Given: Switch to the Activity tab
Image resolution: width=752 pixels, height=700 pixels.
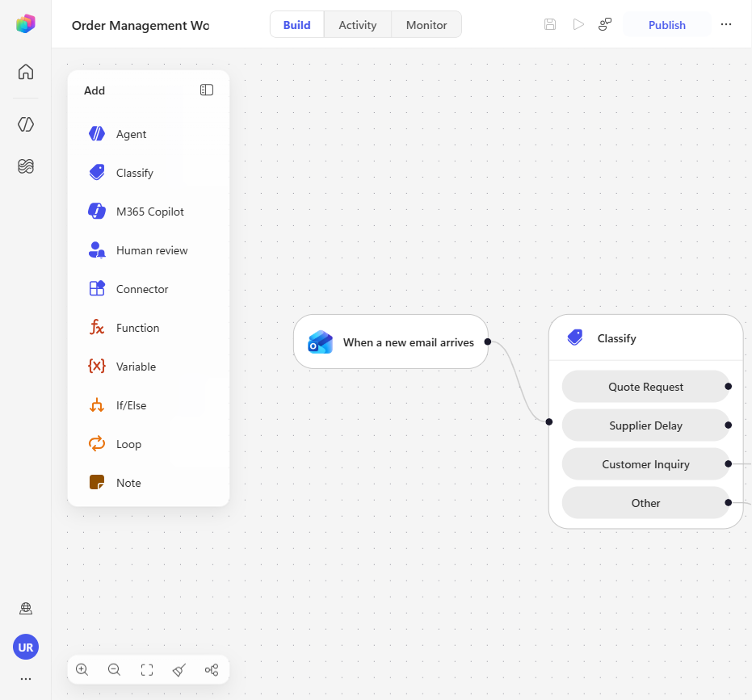Looking at the screenshot, I should 358,25.
